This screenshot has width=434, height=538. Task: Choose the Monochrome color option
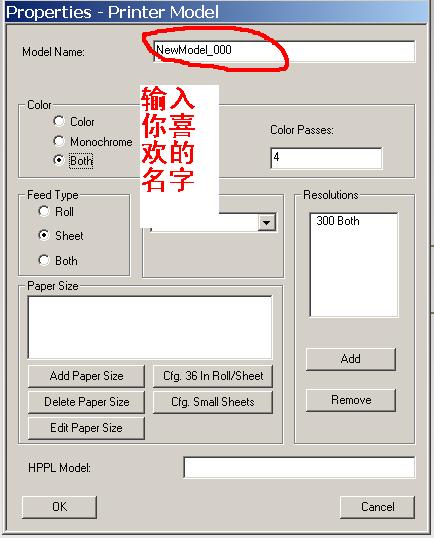click(x=59, y=141)
